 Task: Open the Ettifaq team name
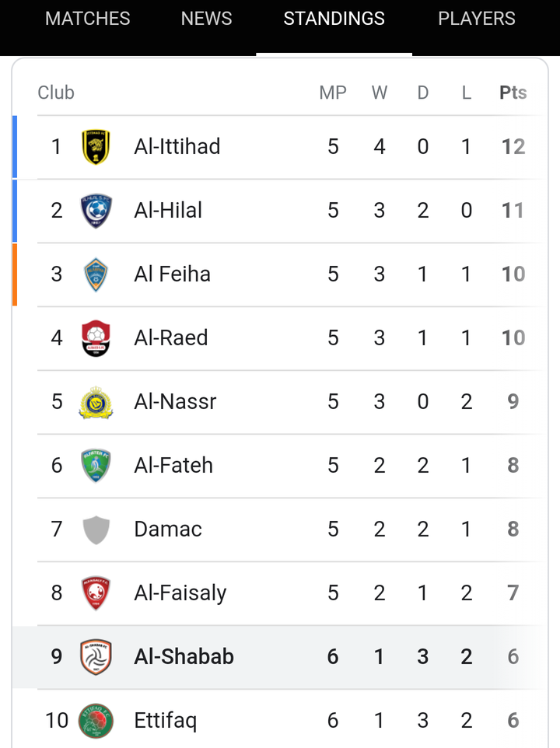click(x=165, y=721)
